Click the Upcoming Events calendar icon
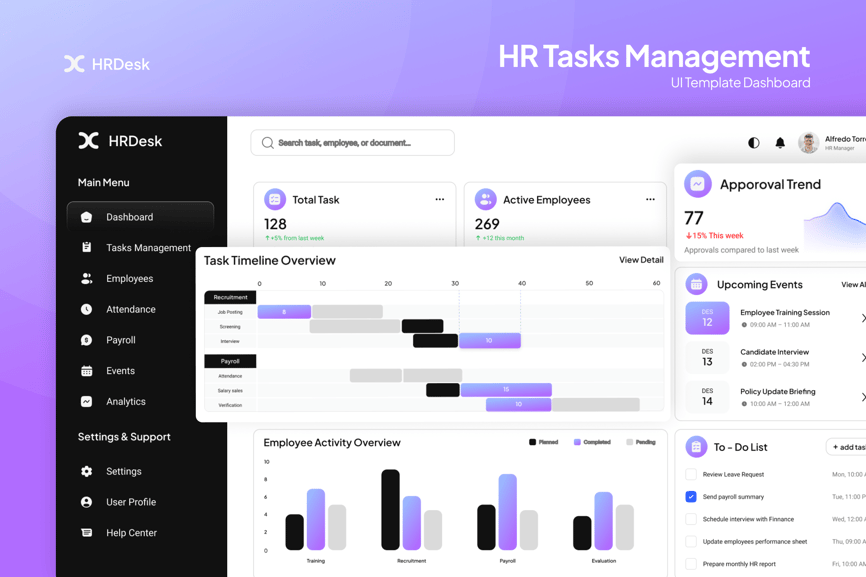The width and height of the screenshot is (866, 577). pos(697,284)
